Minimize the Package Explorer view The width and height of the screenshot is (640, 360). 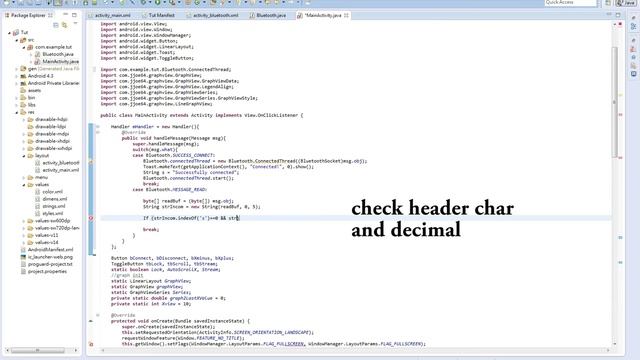(x=65, y=15)
